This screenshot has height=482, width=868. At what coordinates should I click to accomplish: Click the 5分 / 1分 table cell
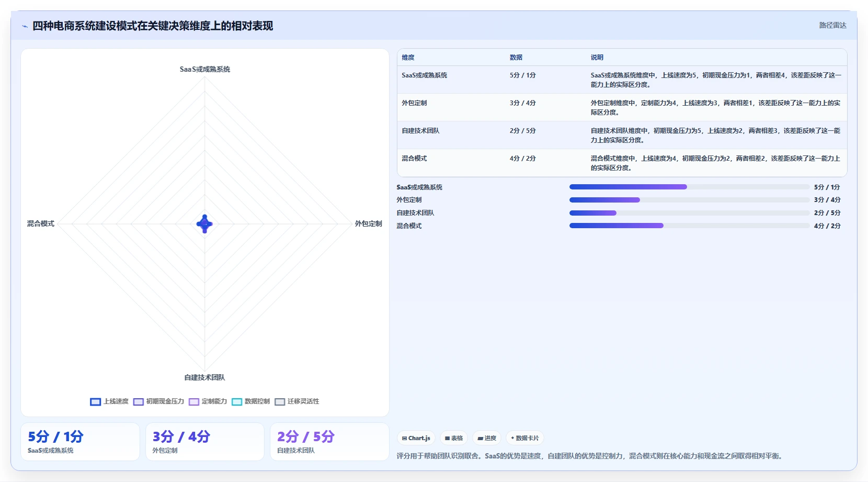pos(522,75)
